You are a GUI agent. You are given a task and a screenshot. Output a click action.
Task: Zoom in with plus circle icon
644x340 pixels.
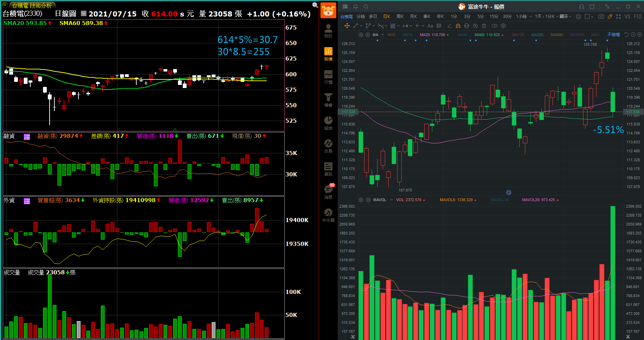coord(640,35)
